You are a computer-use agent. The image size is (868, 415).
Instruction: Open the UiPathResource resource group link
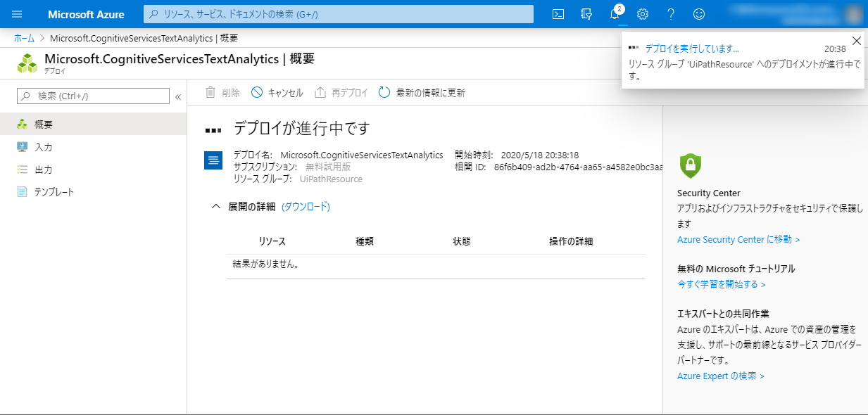tap(331, 179)
